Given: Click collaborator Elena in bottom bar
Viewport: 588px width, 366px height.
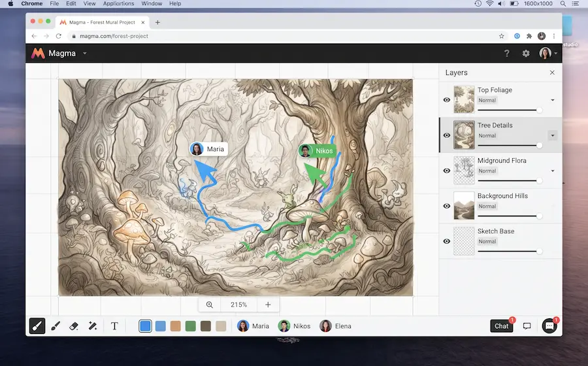Looking at the screenshot, I should point(336,326).
